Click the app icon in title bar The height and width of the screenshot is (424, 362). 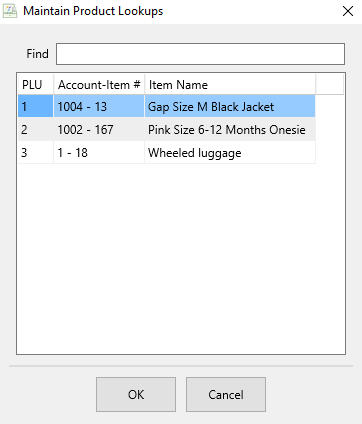click(x=9, y=11)
